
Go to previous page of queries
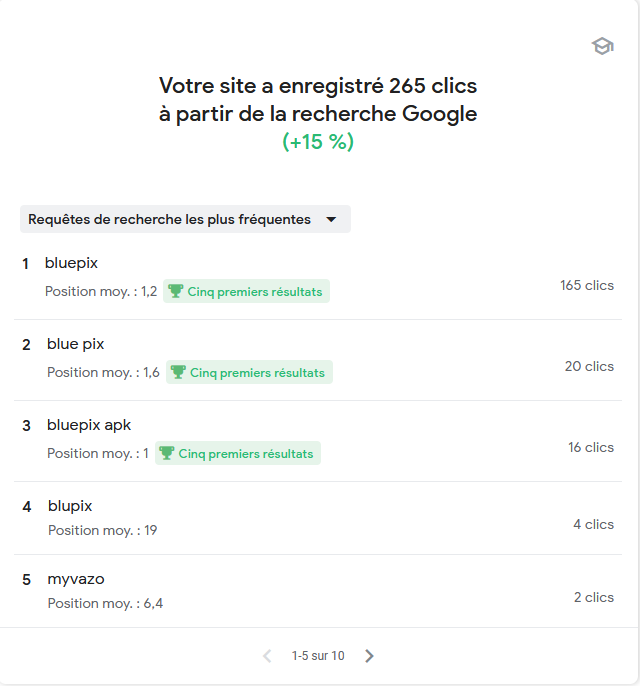[267, 656]
